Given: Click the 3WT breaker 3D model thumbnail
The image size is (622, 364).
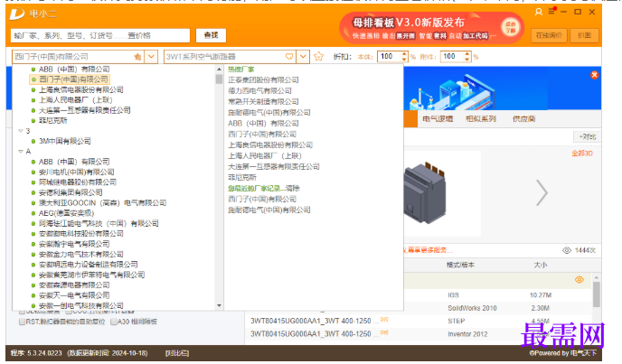Looking at the screenshot, I should [425, 193].
